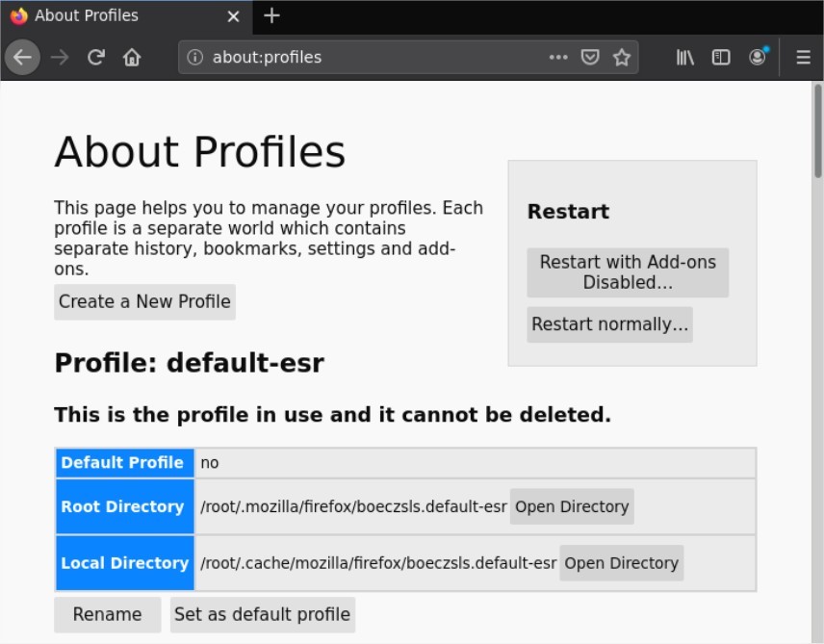Click Restart normally button

point(609,324)
